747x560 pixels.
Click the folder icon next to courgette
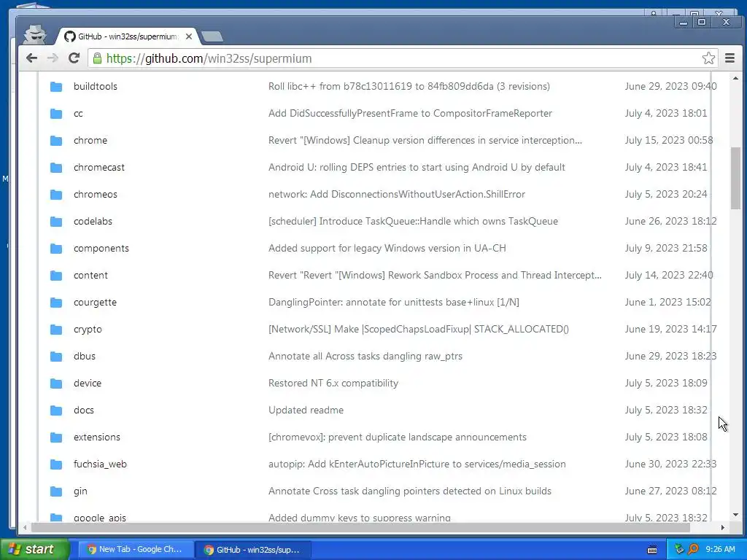click(56, 303)
